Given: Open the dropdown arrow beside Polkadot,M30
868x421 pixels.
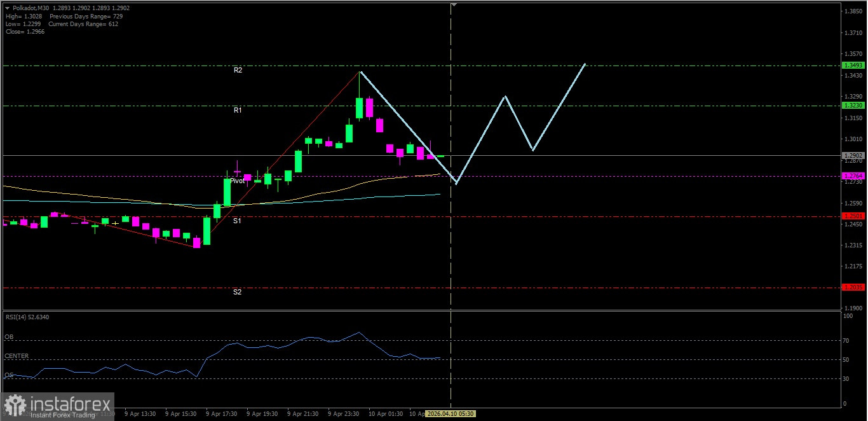Looking at the screenshot, I should click(x=7, y=8).
